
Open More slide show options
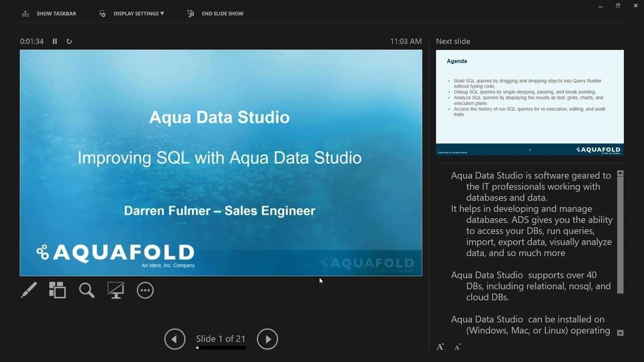point(145,290)
